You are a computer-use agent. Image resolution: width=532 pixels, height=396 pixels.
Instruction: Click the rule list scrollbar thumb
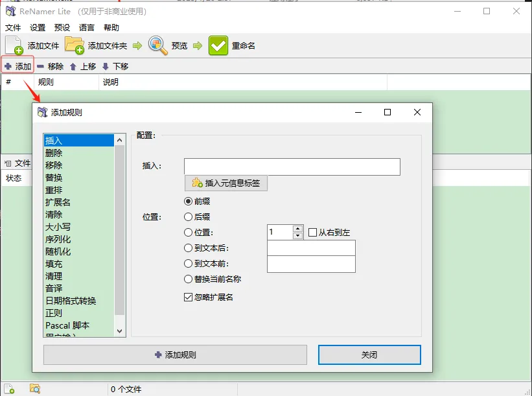point(119,230)
